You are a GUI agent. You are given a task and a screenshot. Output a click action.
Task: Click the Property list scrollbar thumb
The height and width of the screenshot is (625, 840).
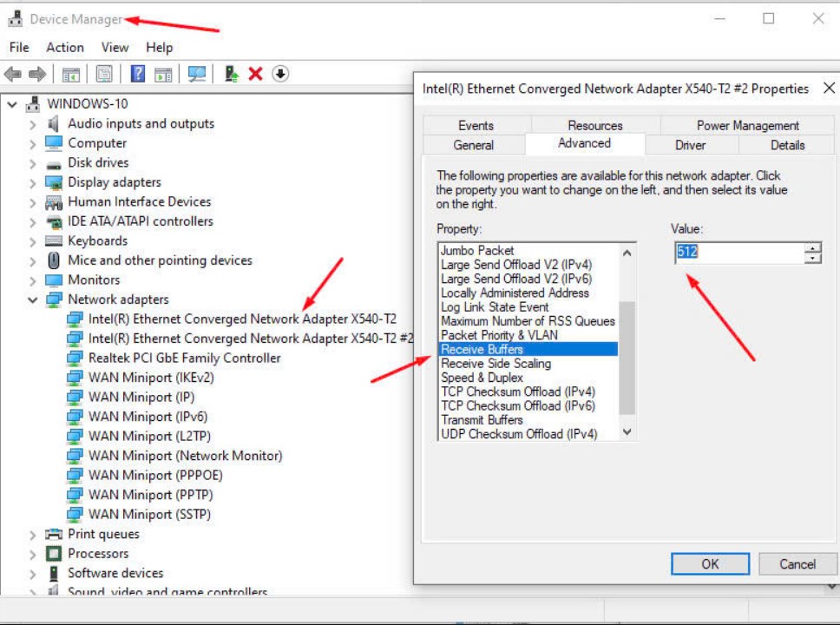627,358
